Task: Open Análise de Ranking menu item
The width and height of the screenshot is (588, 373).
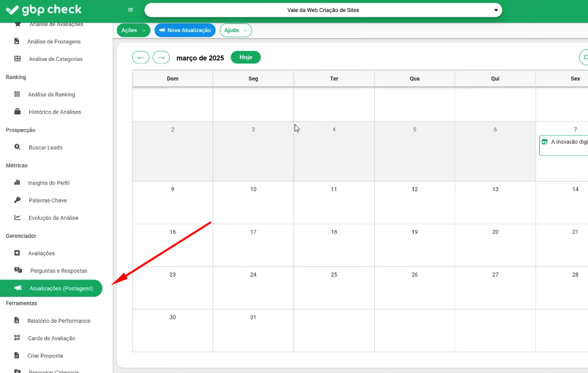Action: (51, 94)
